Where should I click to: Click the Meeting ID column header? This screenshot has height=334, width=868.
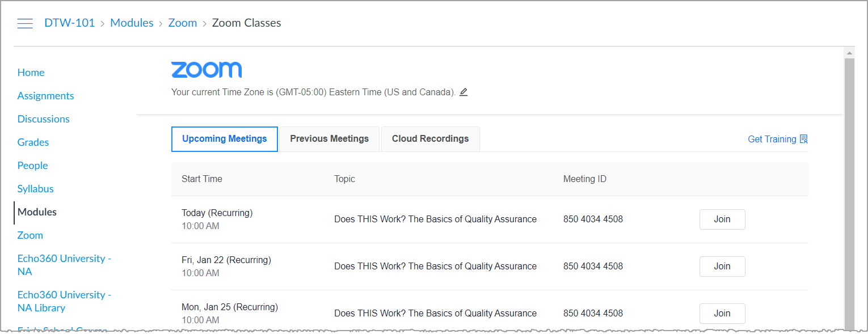[x=585, y=179]
